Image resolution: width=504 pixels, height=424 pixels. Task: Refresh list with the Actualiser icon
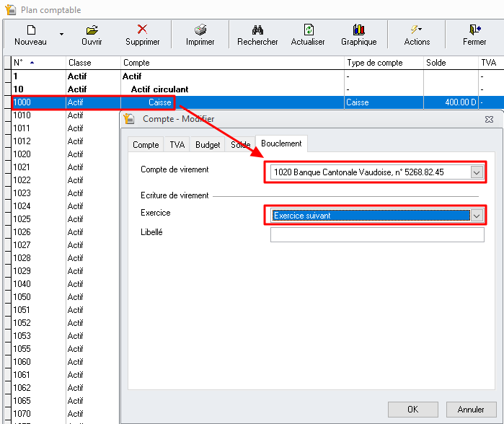click(308, 30)
